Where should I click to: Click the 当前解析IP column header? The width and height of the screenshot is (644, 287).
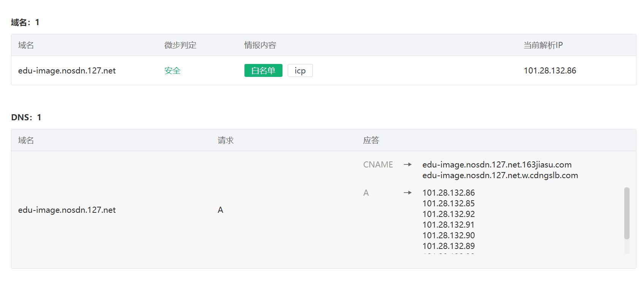(543, 45)
